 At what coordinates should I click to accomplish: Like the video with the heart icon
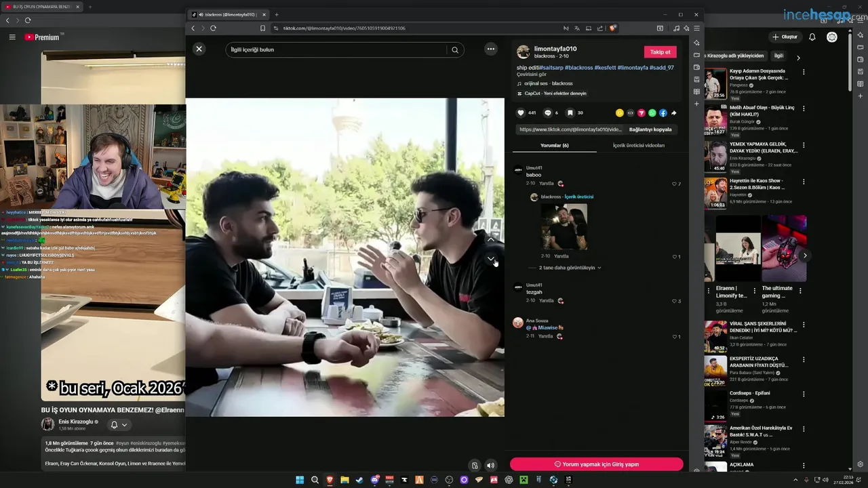[521, 113]
